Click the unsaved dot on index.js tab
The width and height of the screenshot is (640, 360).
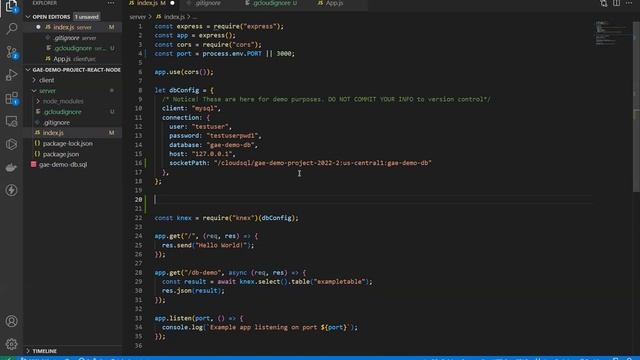pos(172,3)
